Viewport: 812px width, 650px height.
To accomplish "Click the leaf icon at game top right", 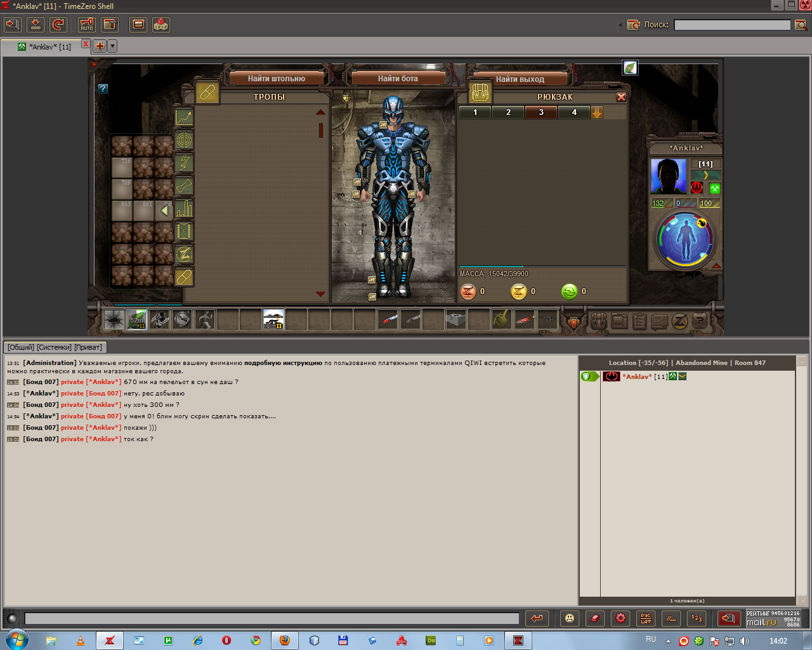I will 630,68.
